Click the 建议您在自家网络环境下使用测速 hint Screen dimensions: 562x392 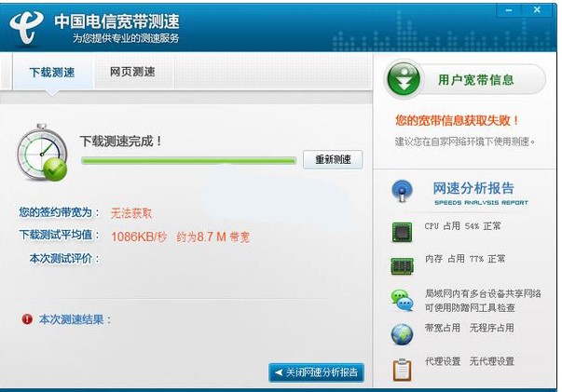pyautogui.click(x=465, y=142)
